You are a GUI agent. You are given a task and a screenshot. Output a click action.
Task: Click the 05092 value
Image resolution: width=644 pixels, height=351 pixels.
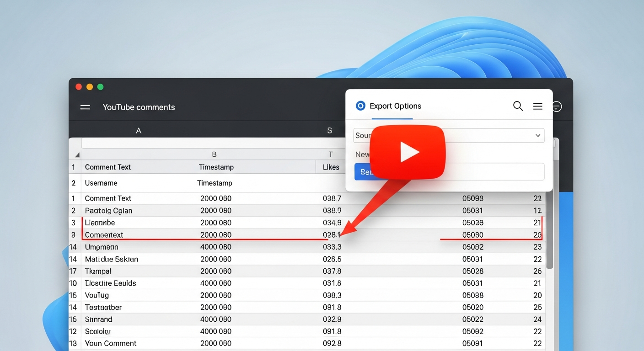(473, 247)
